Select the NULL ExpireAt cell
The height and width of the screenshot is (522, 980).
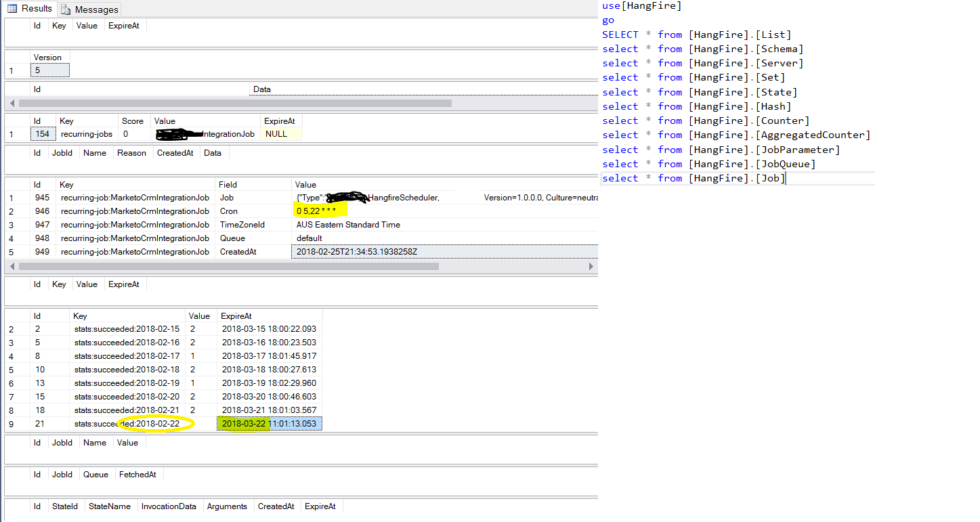[x=280, y=133]
